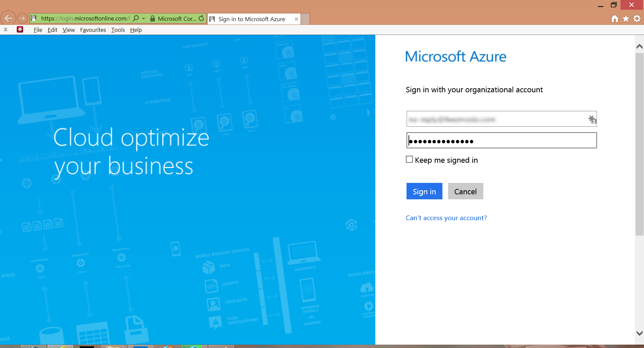Open the address bar dropdown arrow
This screenshot has width=644, height=348.
pyautogui.click(x=144, y=18)
